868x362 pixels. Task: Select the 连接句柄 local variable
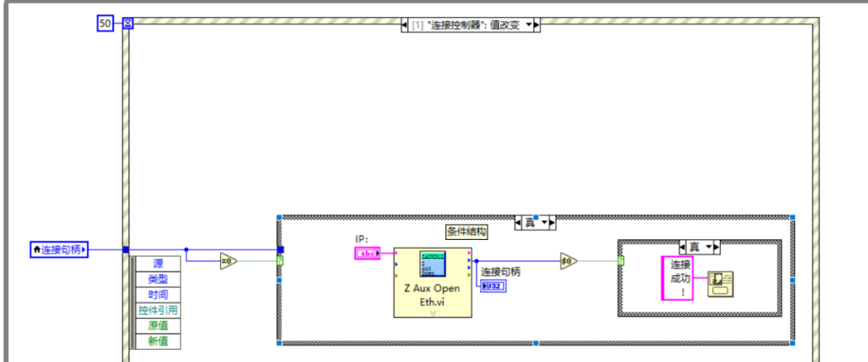point(59,250)
